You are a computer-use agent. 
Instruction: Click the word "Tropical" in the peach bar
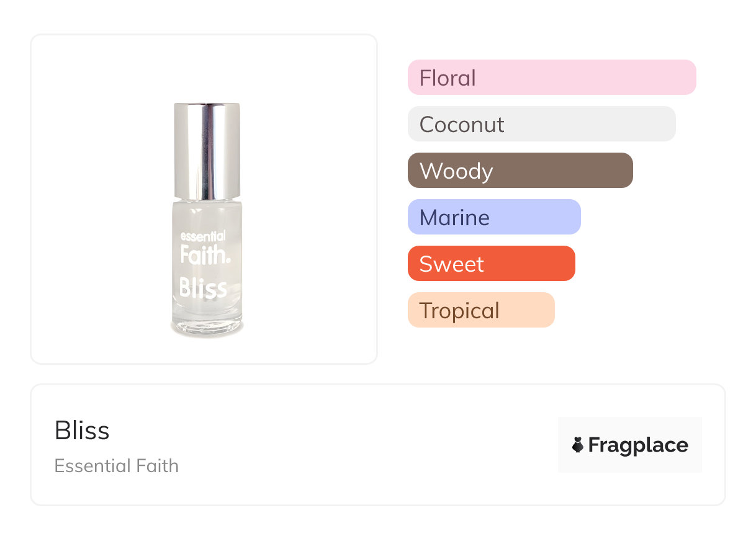pos(459,311)
